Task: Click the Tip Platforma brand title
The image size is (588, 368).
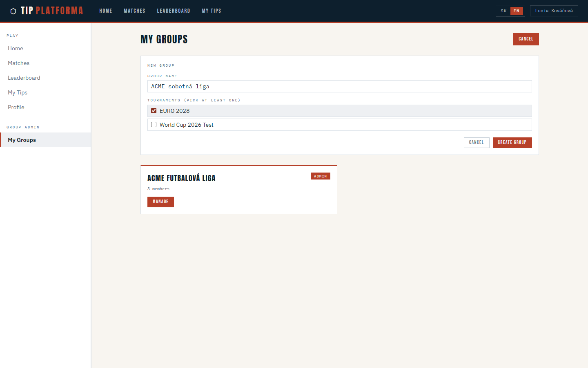Action: coord(52,11)
